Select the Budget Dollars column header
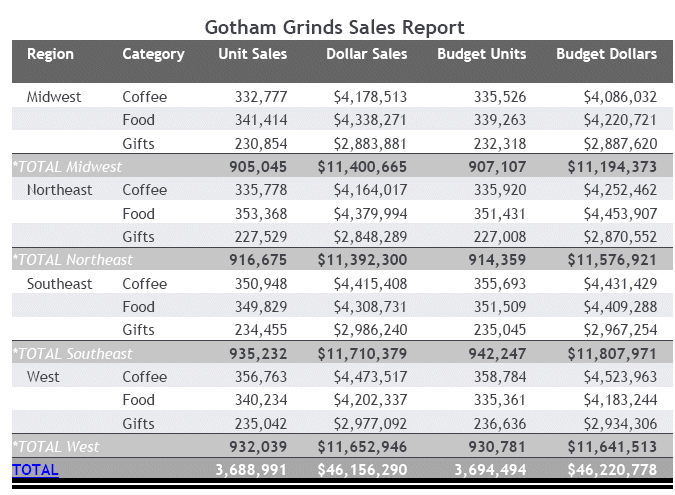Screen dimensions: 675x495 [607, 54]
